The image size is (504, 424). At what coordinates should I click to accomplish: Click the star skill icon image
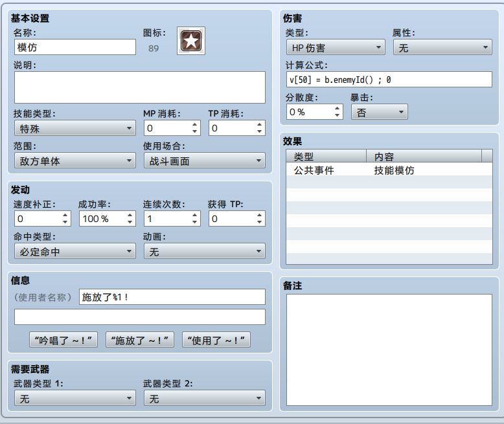[x=191, y=41]
